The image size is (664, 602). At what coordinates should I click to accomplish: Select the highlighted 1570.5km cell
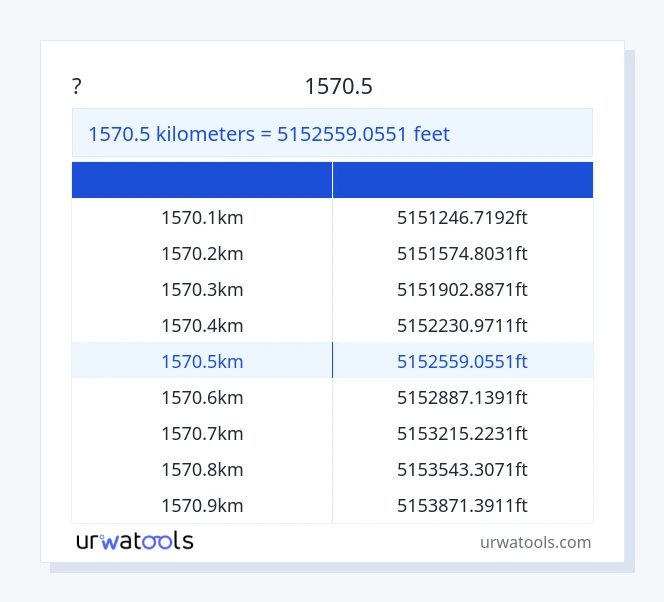(x=202, y=361)
